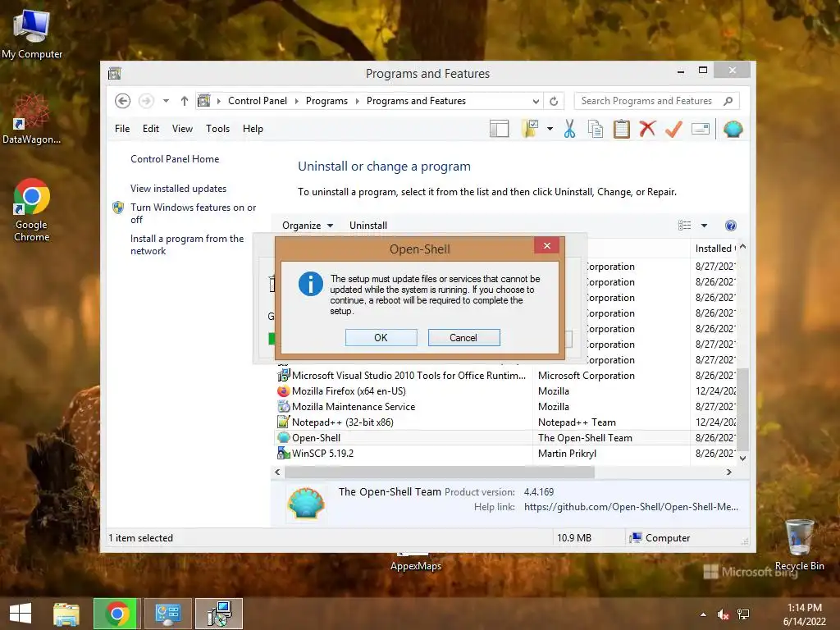This screenshot has height=630, width=840.
Task: Open the Tools menu
Action: pos(217,129)
